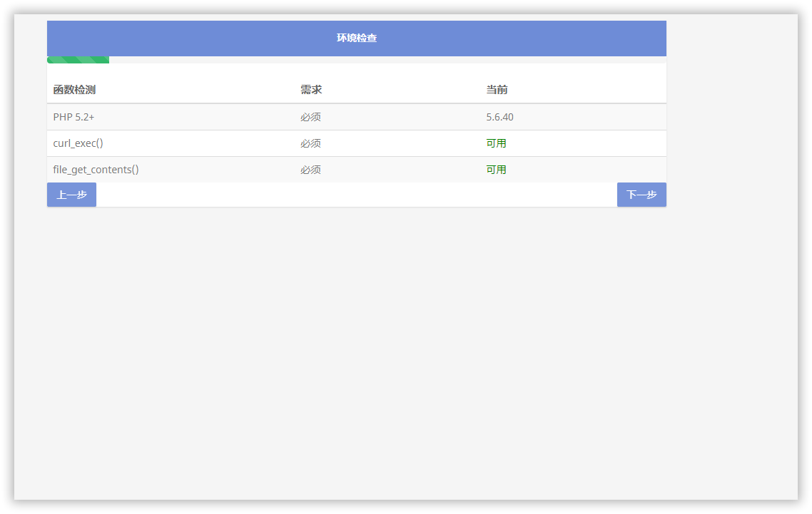
Task: Click 必须 in the file_get_contents() row
Action: coord(310,170)
